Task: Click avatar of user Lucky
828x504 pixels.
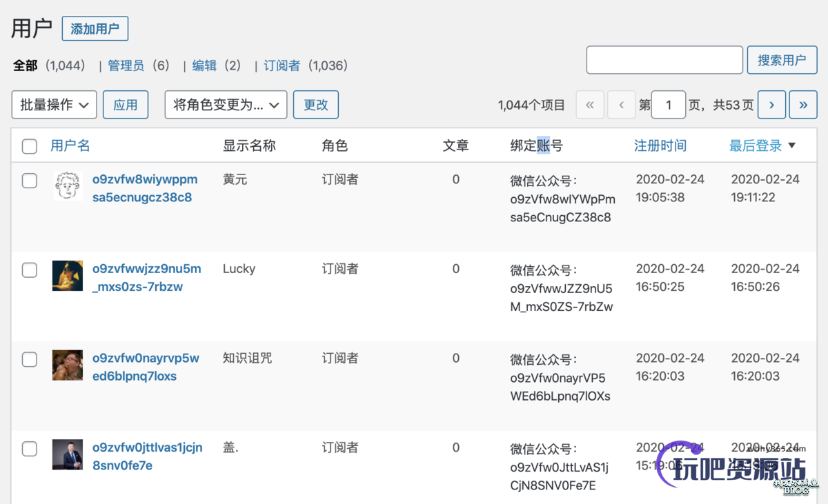Action: 68,276
